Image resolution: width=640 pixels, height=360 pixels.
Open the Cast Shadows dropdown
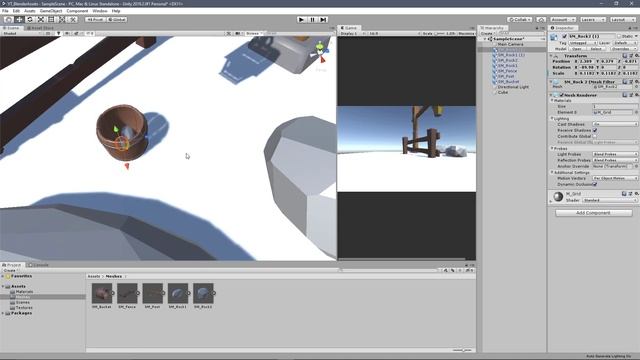(x=615, y=124)
